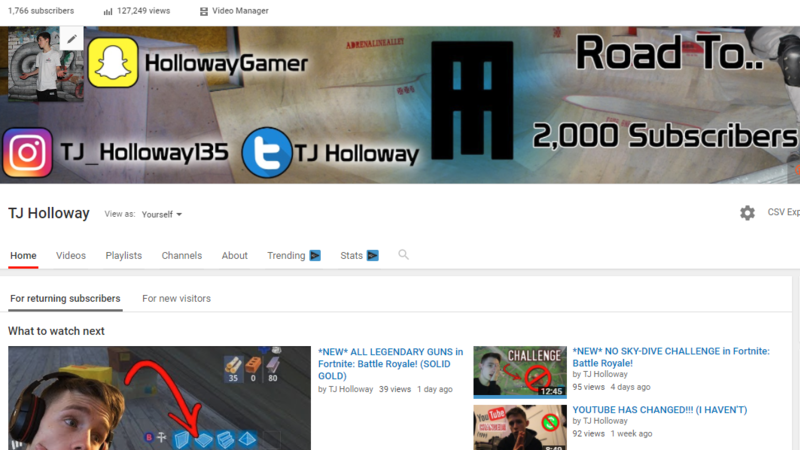
Task: Switch to the Playlists tab
Action: point(124,256)
